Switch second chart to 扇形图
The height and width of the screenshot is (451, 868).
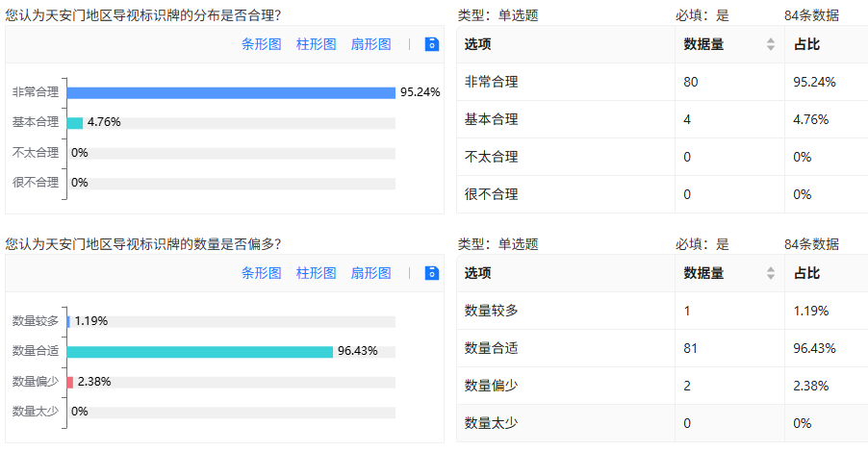coord(370,273)
